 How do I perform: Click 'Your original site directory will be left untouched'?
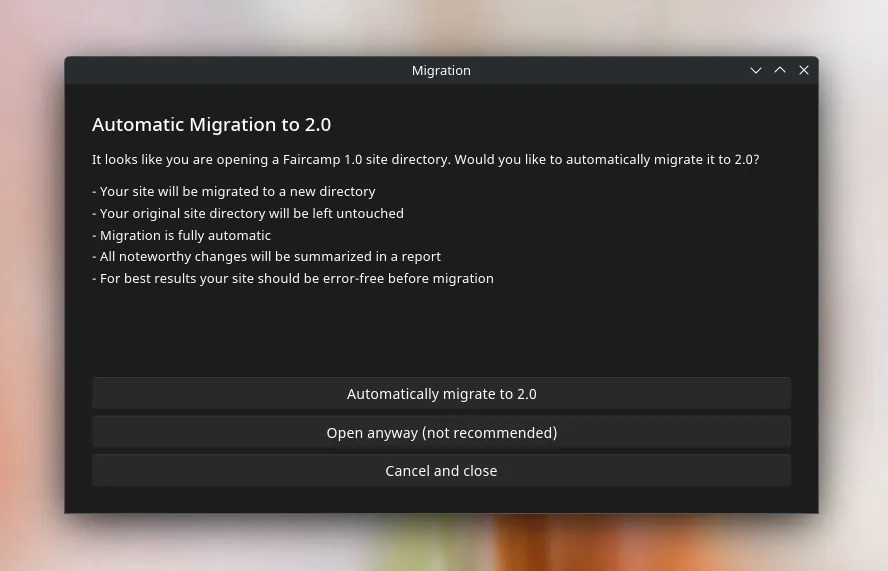click(x=248, y=214)
